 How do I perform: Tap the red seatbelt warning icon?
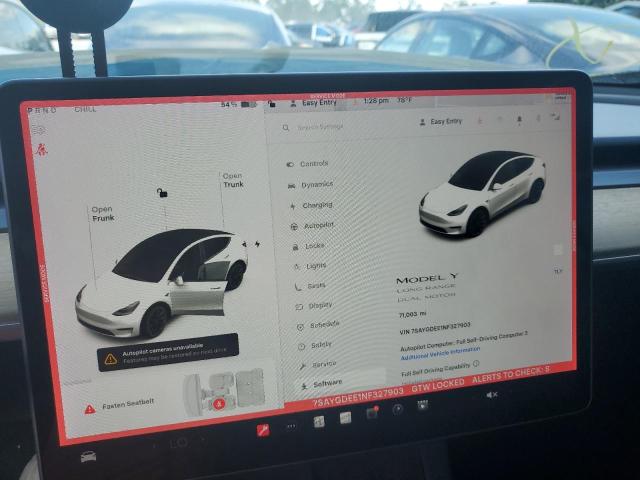pos(41,150)
